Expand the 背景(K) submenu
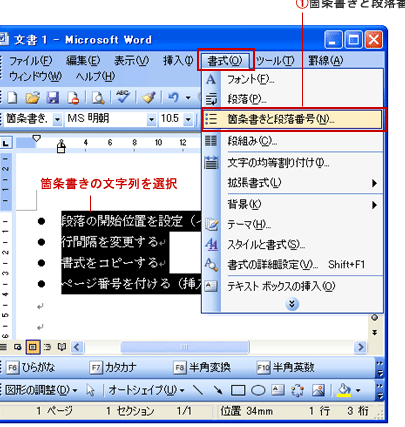The image size is (405, 427). [x=292, y=204]
